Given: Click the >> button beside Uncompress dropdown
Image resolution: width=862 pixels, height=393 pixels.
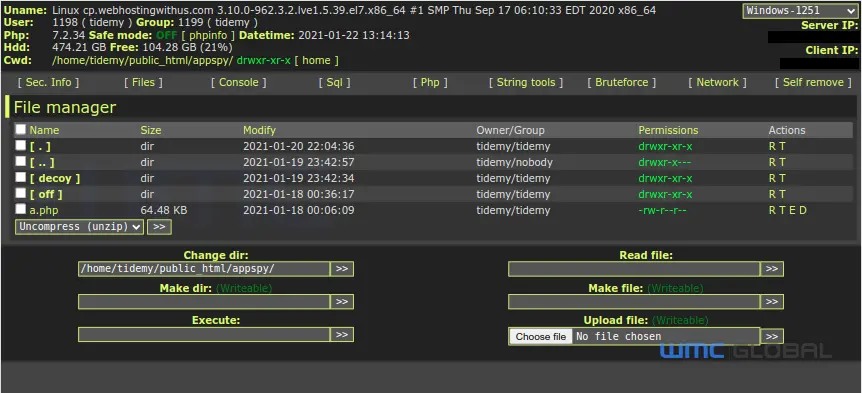Looking at the screenshot, I should coord(159,226).
